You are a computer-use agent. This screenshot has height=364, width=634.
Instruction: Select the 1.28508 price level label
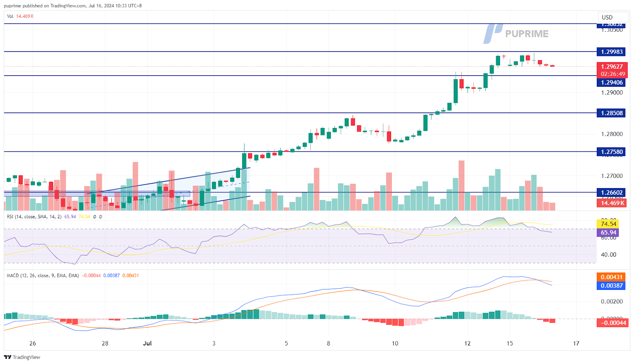point(611,113)
